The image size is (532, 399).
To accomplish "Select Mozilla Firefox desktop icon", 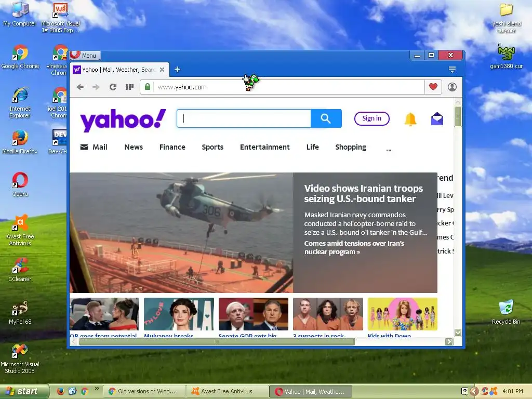I will [20, 142].
